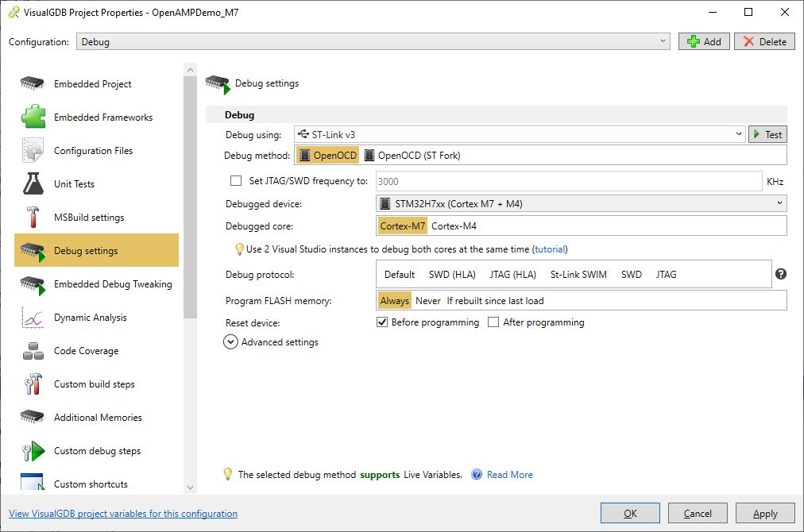The width and height of the screenshot is (804, 532).
Task: Choose plain SWD debug protocol
Action: [x=631, y=275]
